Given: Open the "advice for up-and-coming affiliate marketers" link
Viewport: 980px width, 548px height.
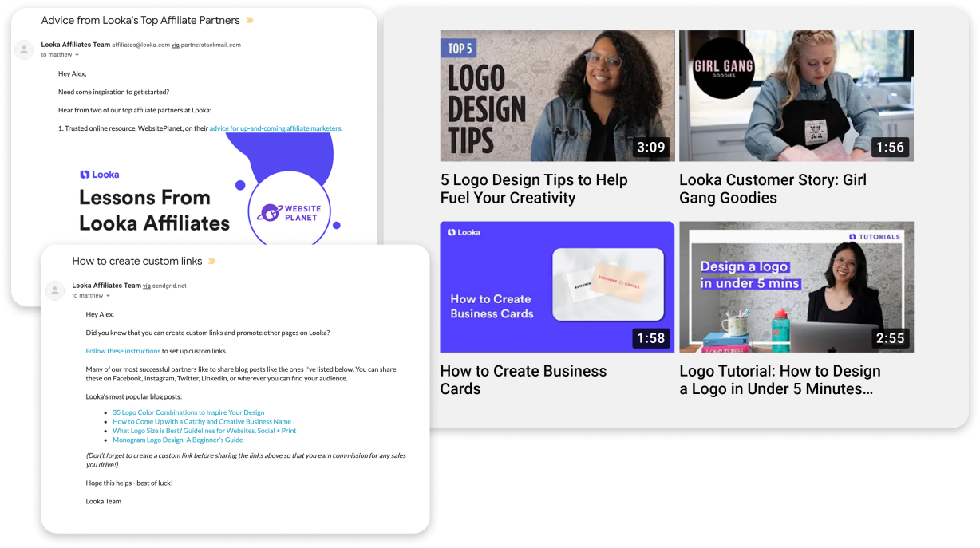Looking at the screenshot, I should pos(275,128).
